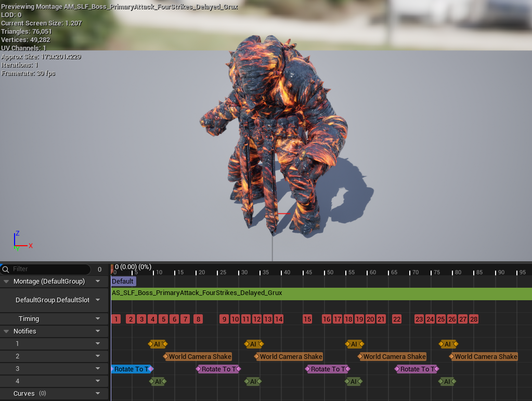Select the blue Rotate To T notify state
The width and height of the screenshot is (532, 401).
click(131, 369)
